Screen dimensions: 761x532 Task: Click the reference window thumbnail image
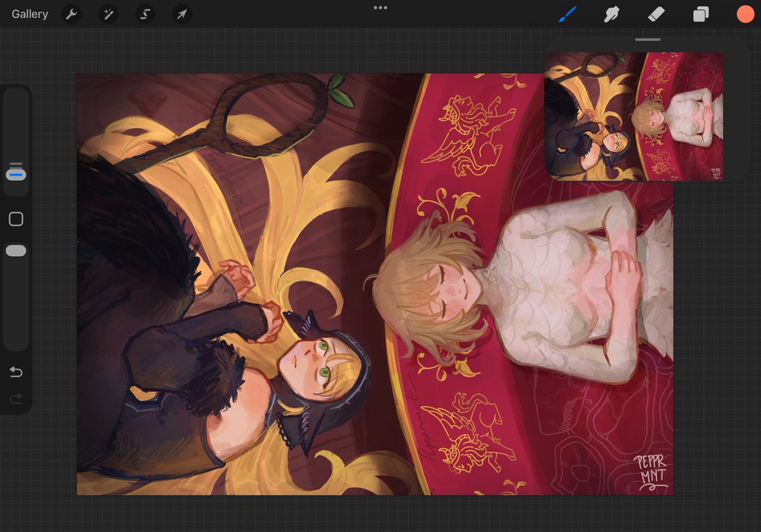(634, 117)
